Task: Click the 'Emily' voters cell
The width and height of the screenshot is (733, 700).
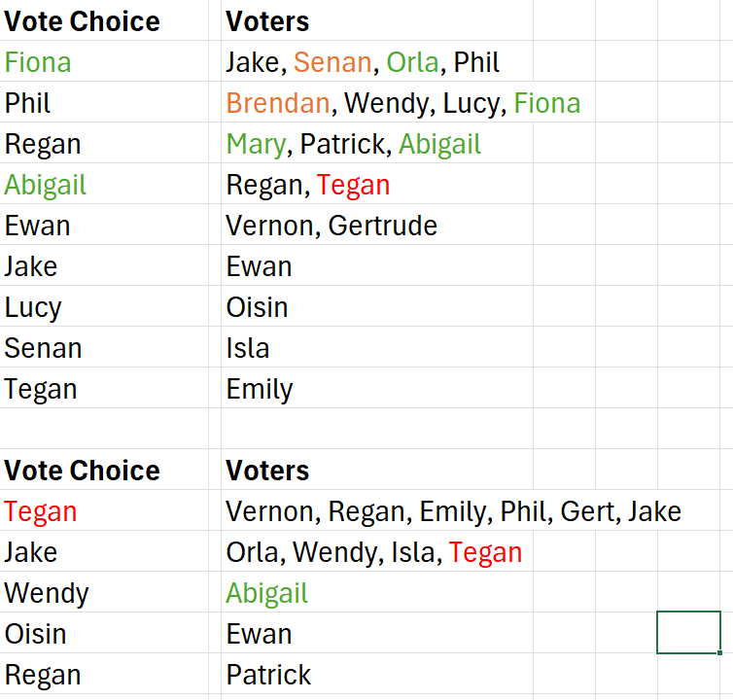Action: pyautogui.click(x=377, y=388)
